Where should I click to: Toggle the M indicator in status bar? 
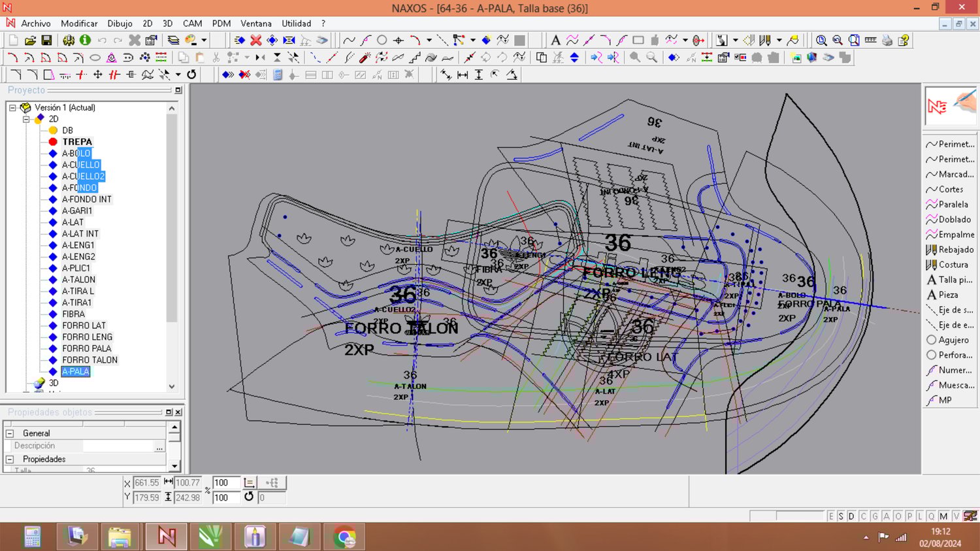point(943,516)
